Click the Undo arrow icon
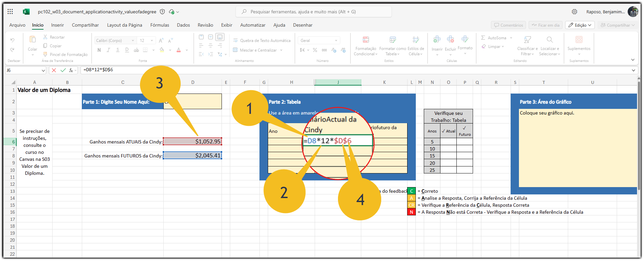This screenshot has width=644, height=261. click(x=12, y=40)
